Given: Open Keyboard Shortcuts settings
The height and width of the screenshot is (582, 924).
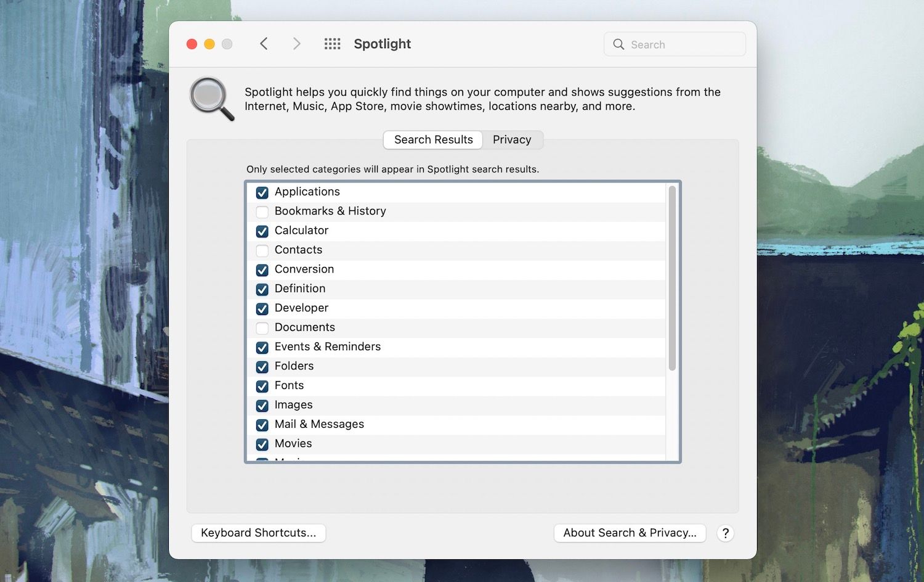Looking at the screenshot, I should point(259,533).
